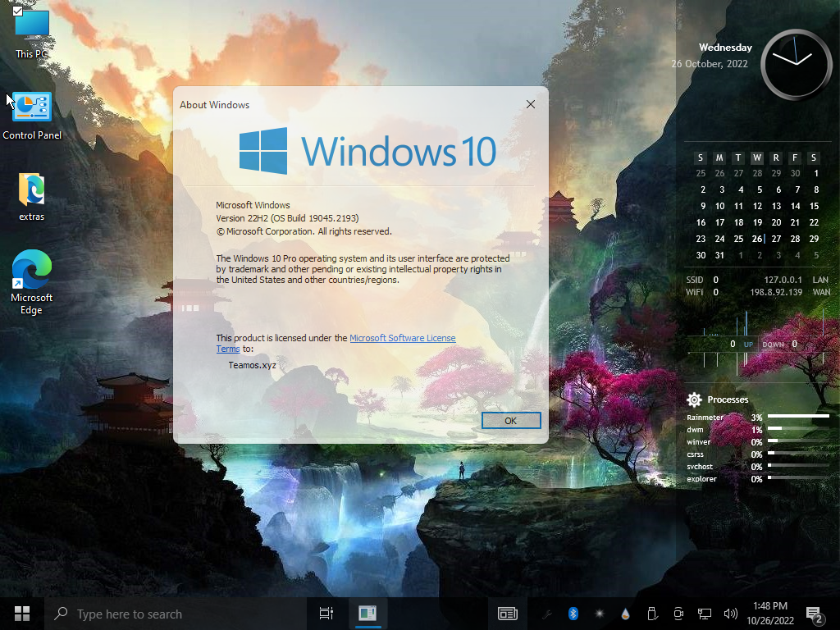This screenshot has height=630, width=840.
Task: Open Task View in the taskbar
Action: (326, 614)
